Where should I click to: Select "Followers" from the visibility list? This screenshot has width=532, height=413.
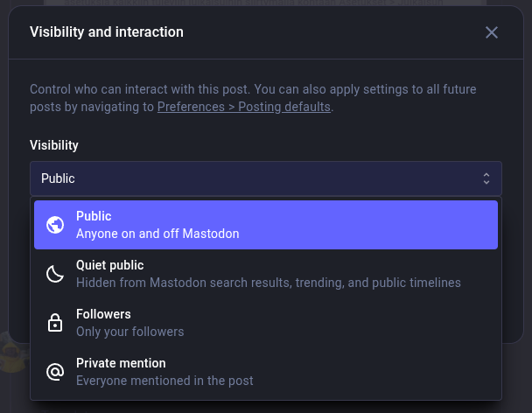[103, 314]
